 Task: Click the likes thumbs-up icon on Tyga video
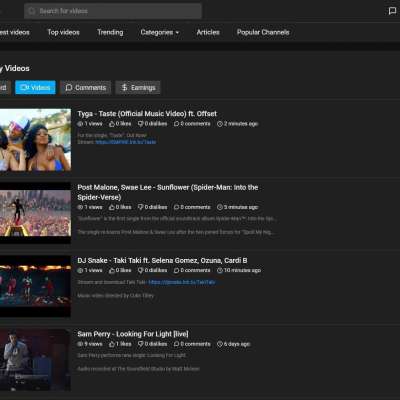[112, 124]
